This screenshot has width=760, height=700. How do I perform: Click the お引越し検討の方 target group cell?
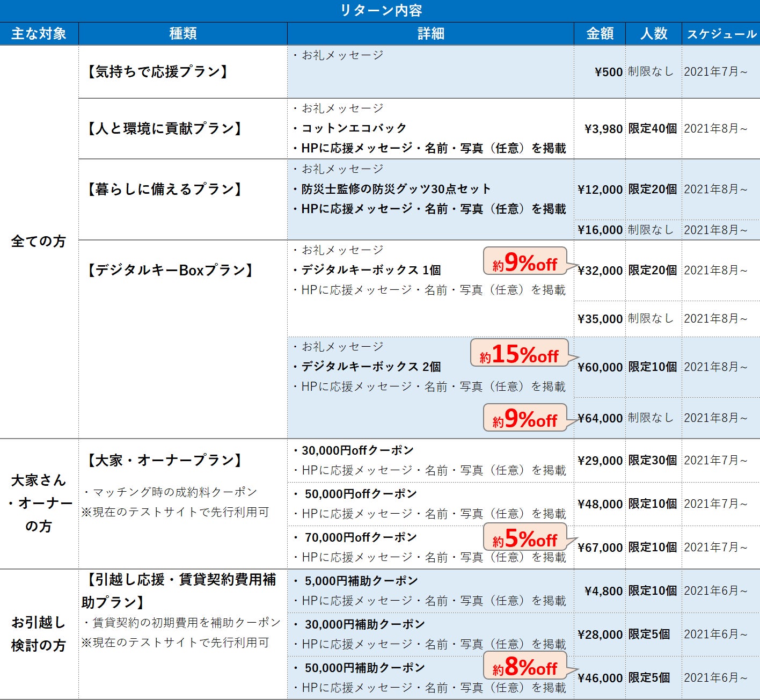(x=39, y=634)
